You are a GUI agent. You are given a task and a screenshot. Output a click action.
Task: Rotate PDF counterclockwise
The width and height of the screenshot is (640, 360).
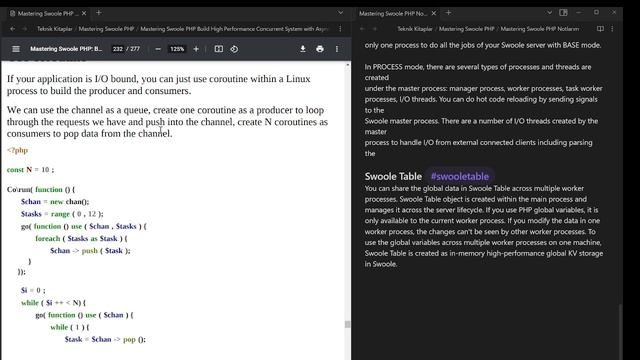tap(234, 49)
